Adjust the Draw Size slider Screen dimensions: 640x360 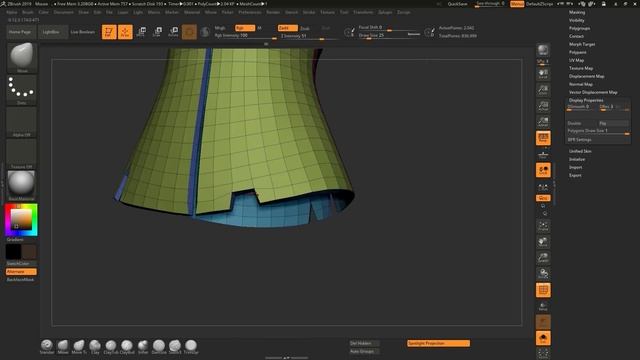click(389, 36)
